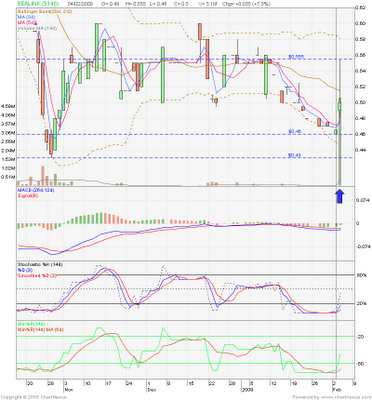Image resolution: width=372 pixels, height=400 pixels.
Task: Click the 20% stochastic axis label
Action: (361, 303)
